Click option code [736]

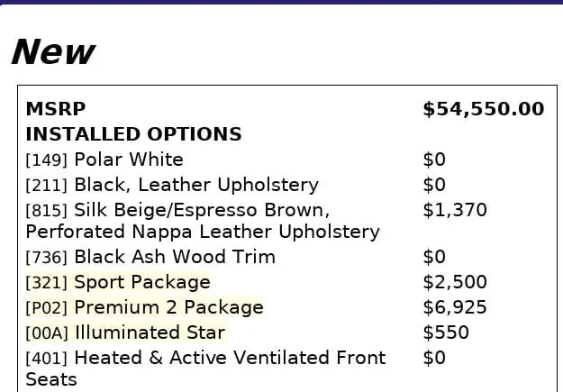(x=47, y=258)
